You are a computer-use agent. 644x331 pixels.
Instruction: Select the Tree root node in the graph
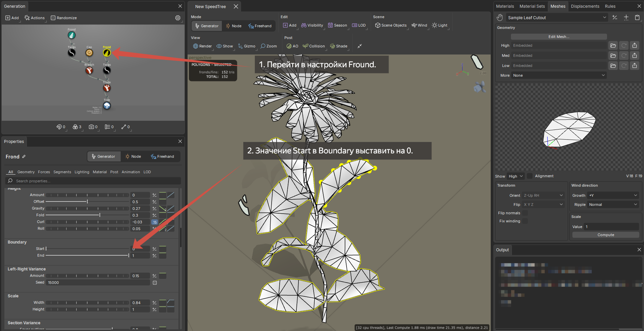click(x=107, y=106)
